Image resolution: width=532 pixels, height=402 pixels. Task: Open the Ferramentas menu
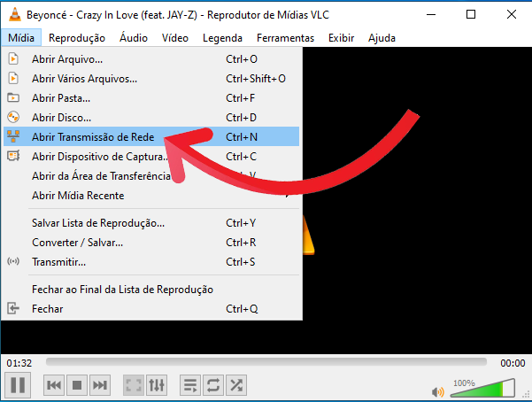(x=285, y=38)
